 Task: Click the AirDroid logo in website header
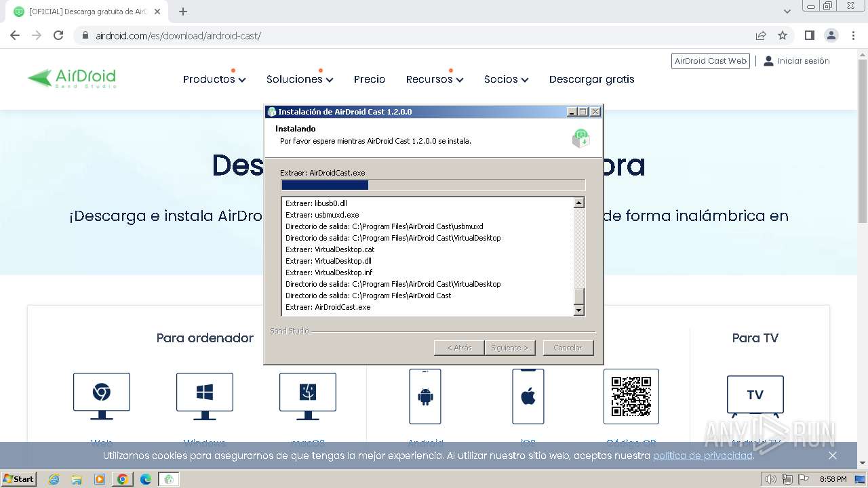[x=72, y=79]
